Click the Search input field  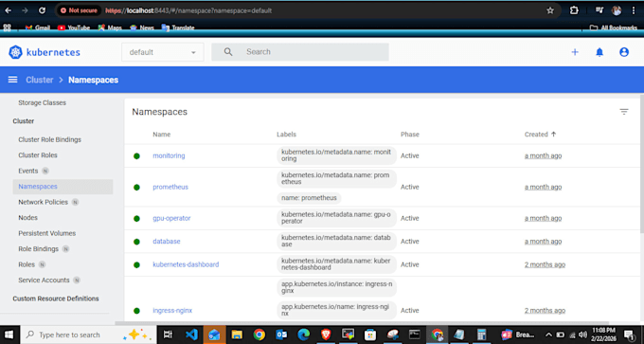[300, 52]
